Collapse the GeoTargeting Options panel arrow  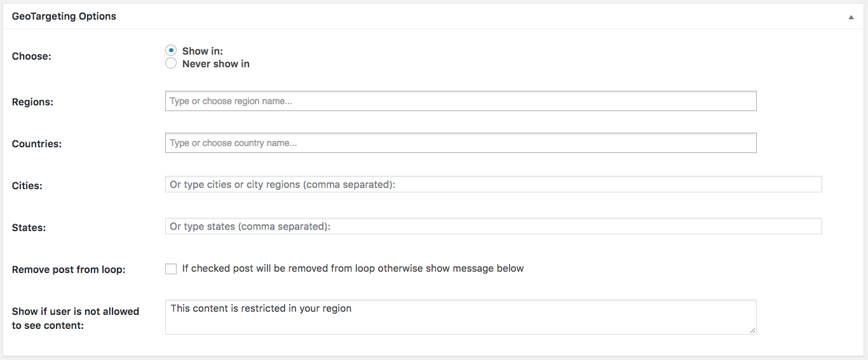point(851,17)
